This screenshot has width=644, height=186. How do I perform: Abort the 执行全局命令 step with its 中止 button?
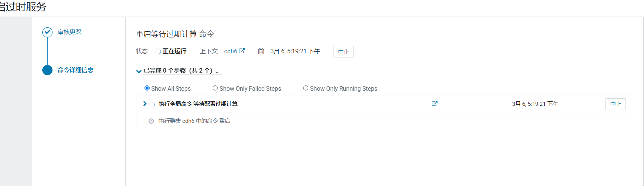(616, 104)
